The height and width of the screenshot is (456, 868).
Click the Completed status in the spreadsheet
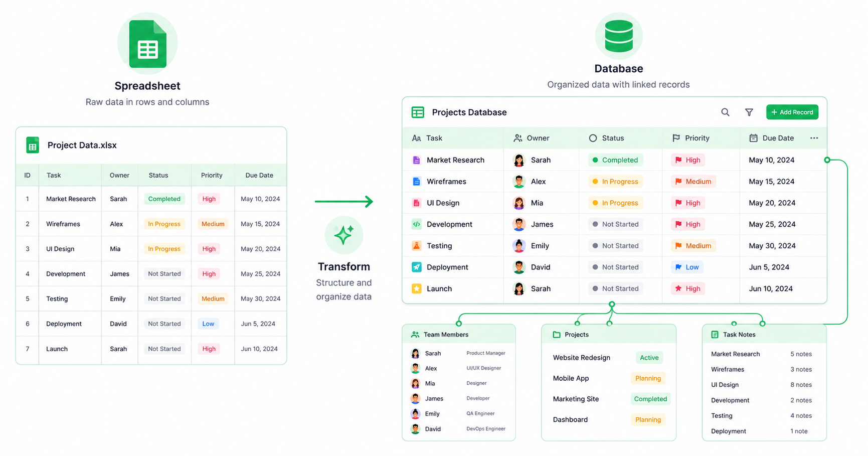(164, 199)
